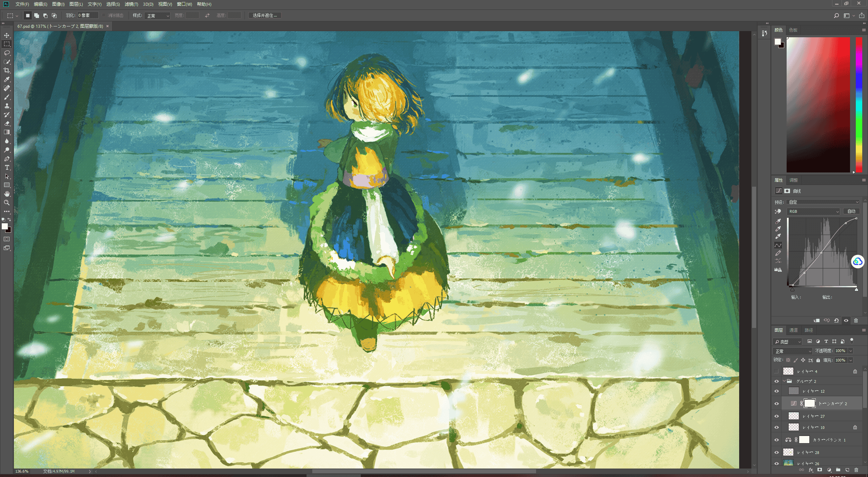The image size is (868, 477).
Task: Click the foreground color swatch in toolbar
Action: (4, 227)
